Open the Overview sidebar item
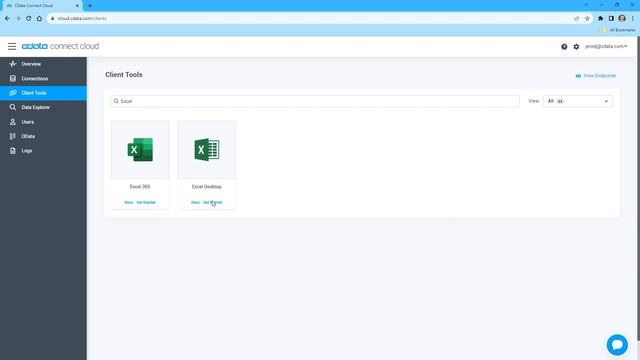Image resolution: width=640 pixels, height=360 pixels. click(43, 64)
